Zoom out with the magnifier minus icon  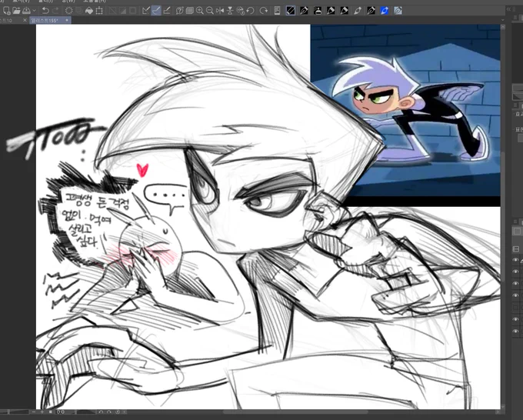point(209,11)
